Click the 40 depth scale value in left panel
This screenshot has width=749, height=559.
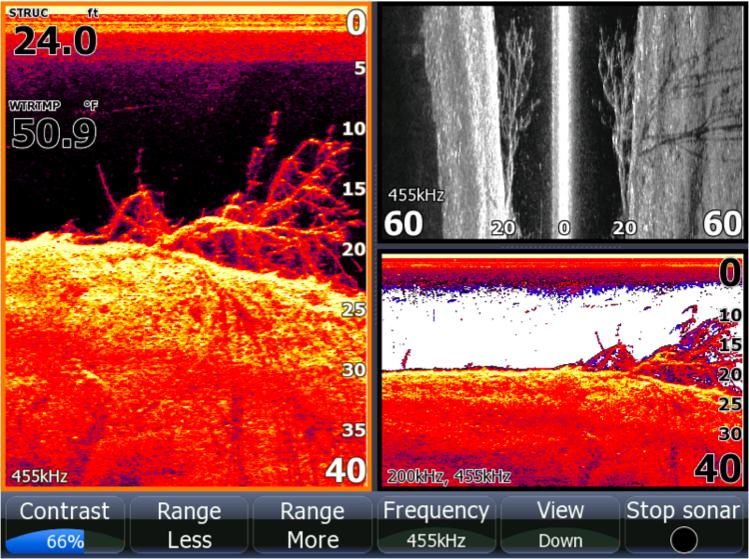point(345,470)
